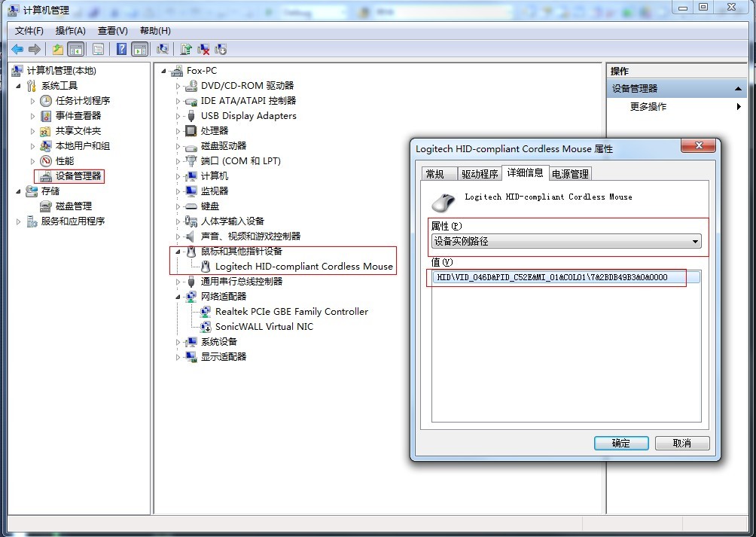Select 端口 (COM 和 LPT) category
756x537 pixels.
point(241,161)
